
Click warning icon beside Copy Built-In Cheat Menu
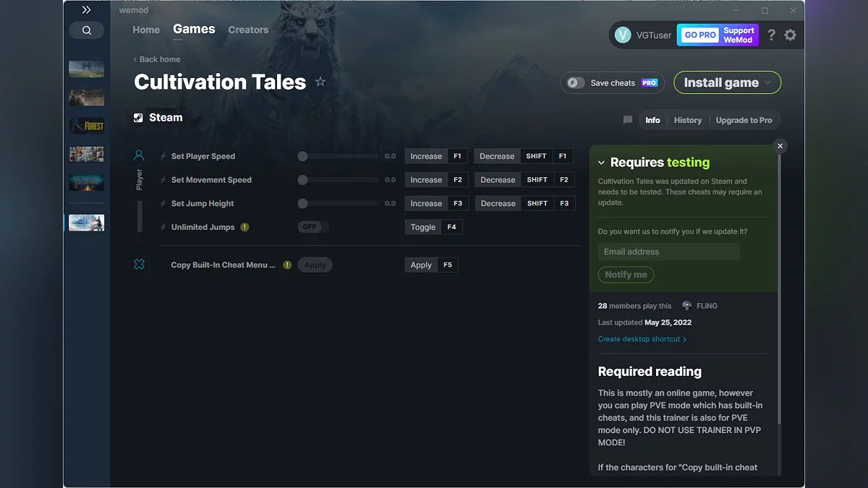pyautogui.click(x=287, y=265)
